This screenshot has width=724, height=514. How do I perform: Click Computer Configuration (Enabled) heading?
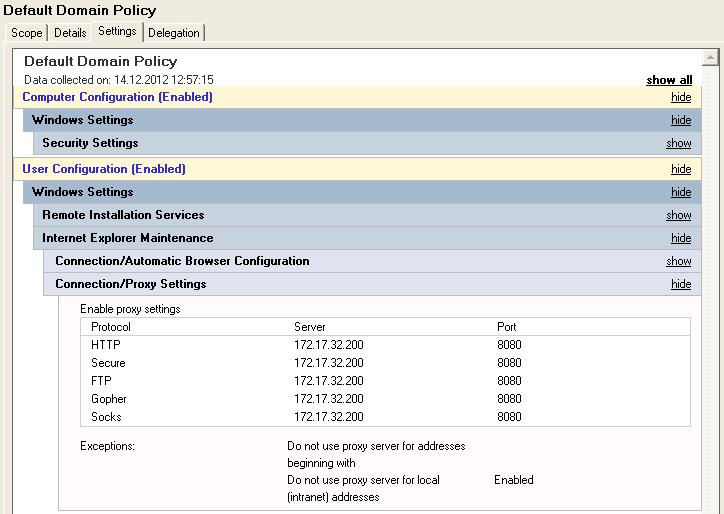[x=117, y=97]
